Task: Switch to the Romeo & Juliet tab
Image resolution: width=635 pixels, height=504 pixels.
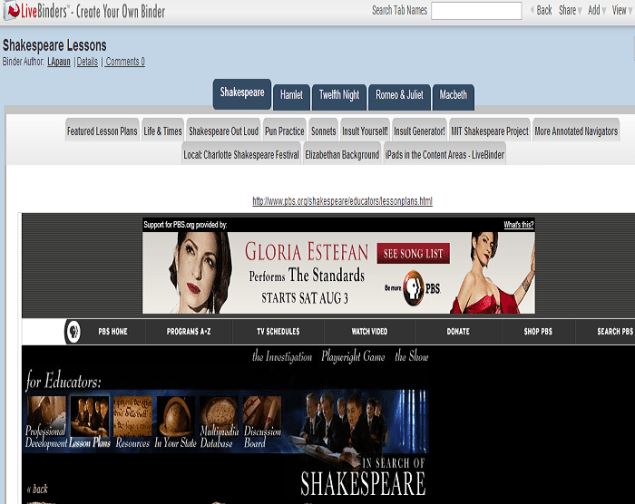Action: click(x=399, y=96)
